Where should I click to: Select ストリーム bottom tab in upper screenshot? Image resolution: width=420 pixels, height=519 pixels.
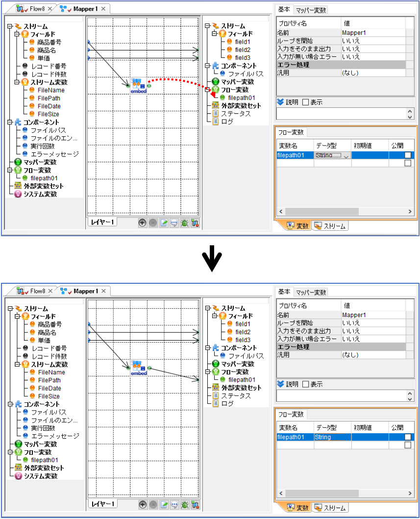pos(330,226)
